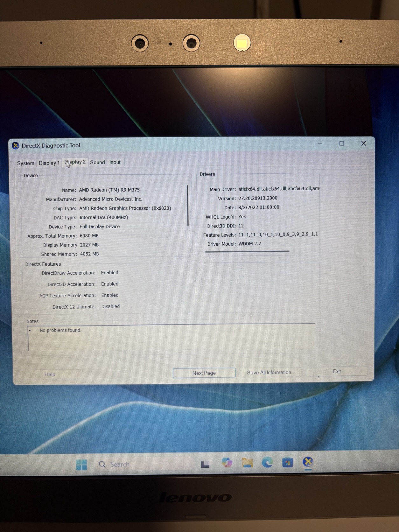Click display memory value 2027 MB

click(x=89, y=245)
